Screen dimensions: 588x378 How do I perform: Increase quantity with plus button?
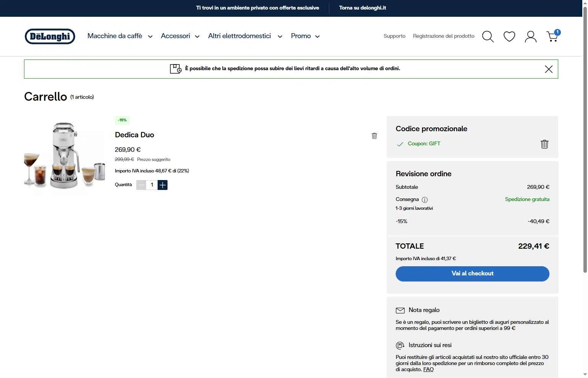coord(163,185)
